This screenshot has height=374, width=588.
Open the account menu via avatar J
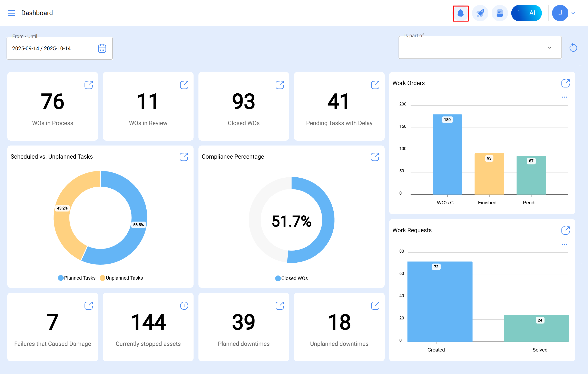(x=560, y=13)
